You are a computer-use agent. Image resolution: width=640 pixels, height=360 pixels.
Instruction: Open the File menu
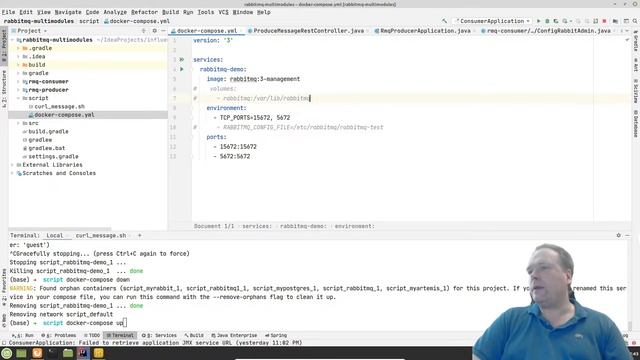(x=9, y=12)
